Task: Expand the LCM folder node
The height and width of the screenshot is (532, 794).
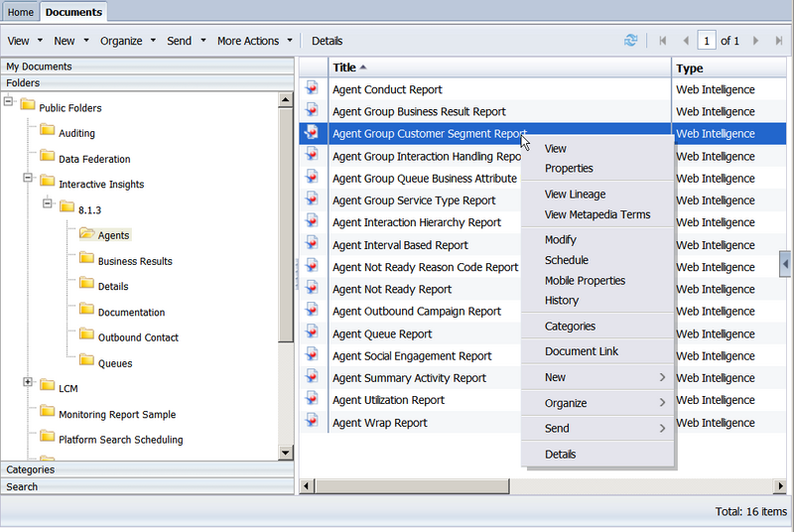Action: click(28, 383)
